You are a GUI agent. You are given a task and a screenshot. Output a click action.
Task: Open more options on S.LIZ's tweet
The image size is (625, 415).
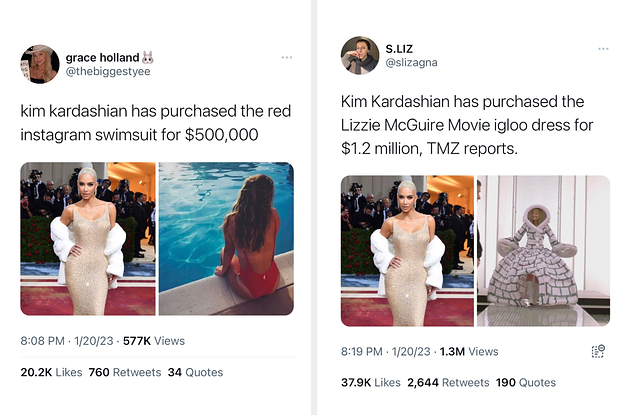(x=603, y=48)
